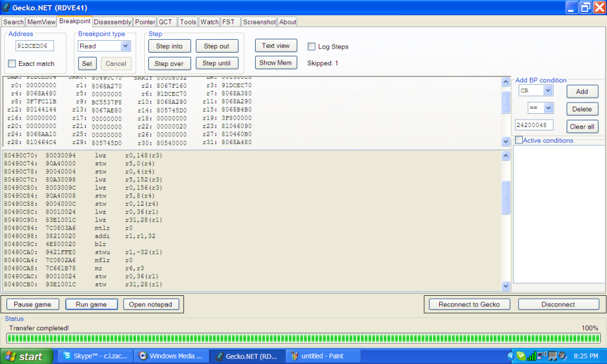Click the Step until button
Image resolution: width=607 pixels, height=364 pixels.
click(217, 63)
